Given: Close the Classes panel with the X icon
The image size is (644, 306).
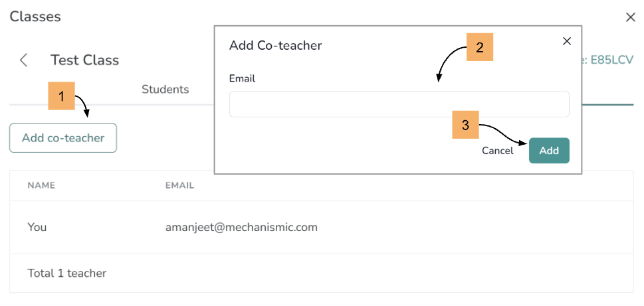Looking at the screenshot, I should [x=630, y=17].
